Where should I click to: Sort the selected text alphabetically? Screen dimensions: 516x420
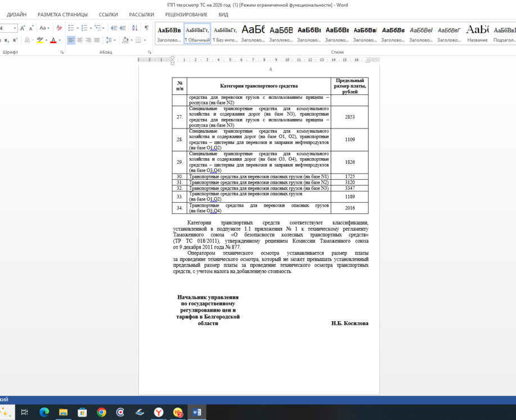pos(134,28)
